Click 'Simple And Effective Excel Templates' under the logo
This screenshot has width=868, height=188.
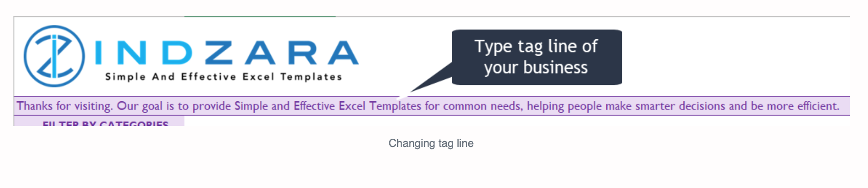pyautogui.click(x=224, y=77)
